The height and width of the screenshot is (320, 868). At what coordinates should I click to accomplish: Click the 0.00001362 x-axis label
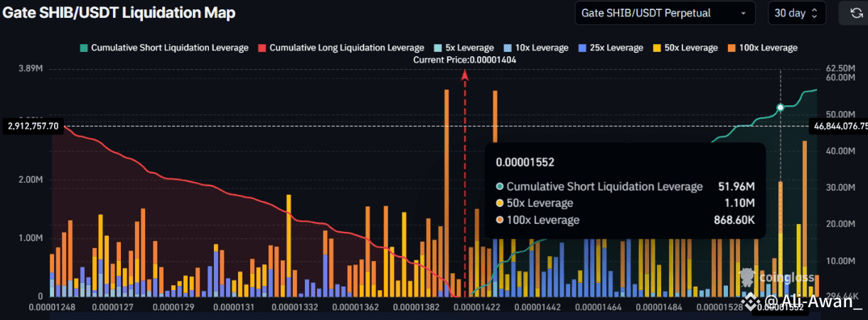(x=355, y=307)
